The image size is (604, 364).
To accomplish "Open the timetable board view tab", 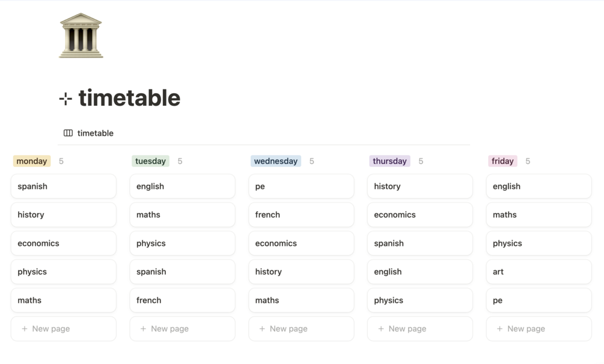I will pyautogui.click(x=95, y=133).
